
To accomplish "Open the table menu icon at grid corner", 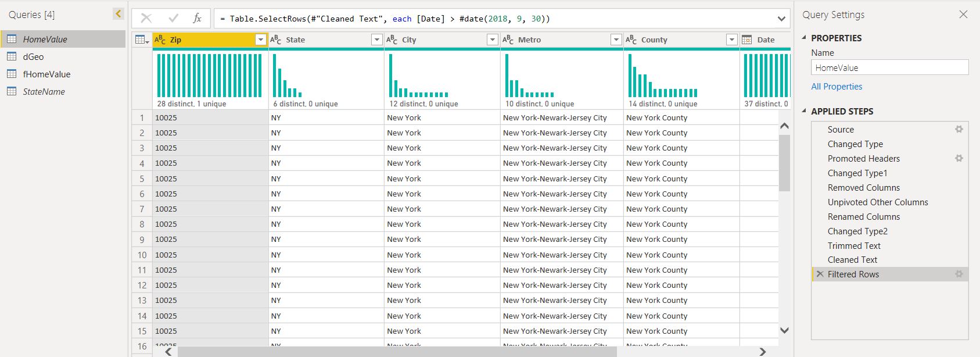I will pyautogui.click(x=142, y=40).
